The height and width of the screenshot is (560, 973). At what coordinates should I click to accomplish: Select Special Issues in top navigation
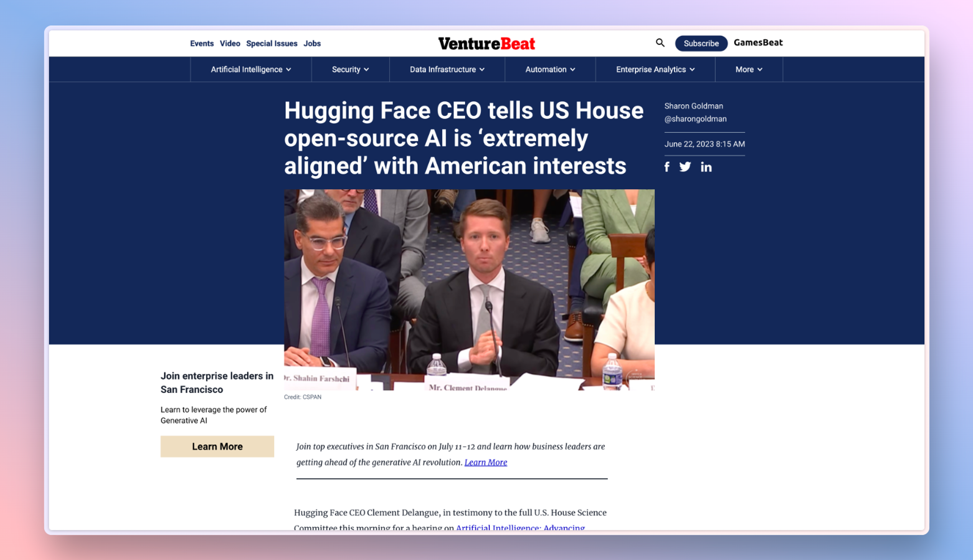(271, 43)
